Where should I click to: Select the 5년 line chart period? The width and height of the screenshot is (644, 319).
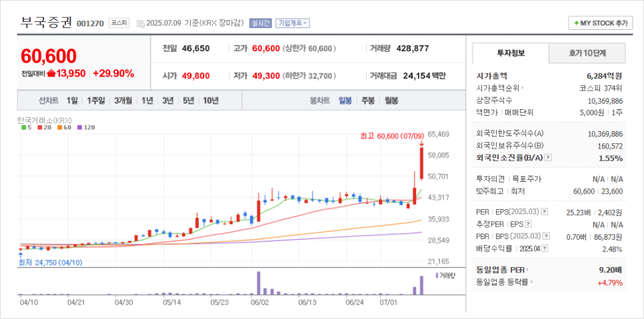pyautogui.click(x=188, y=101)
